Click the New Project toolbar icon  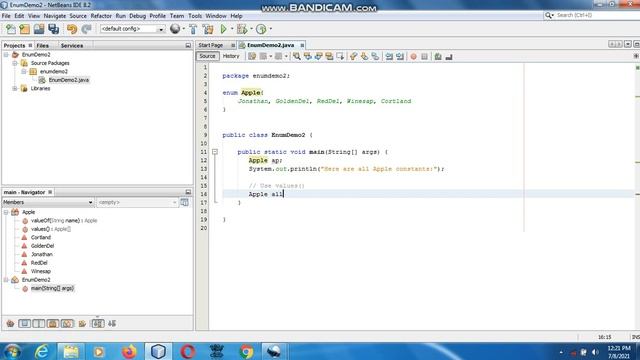point(24,29)
